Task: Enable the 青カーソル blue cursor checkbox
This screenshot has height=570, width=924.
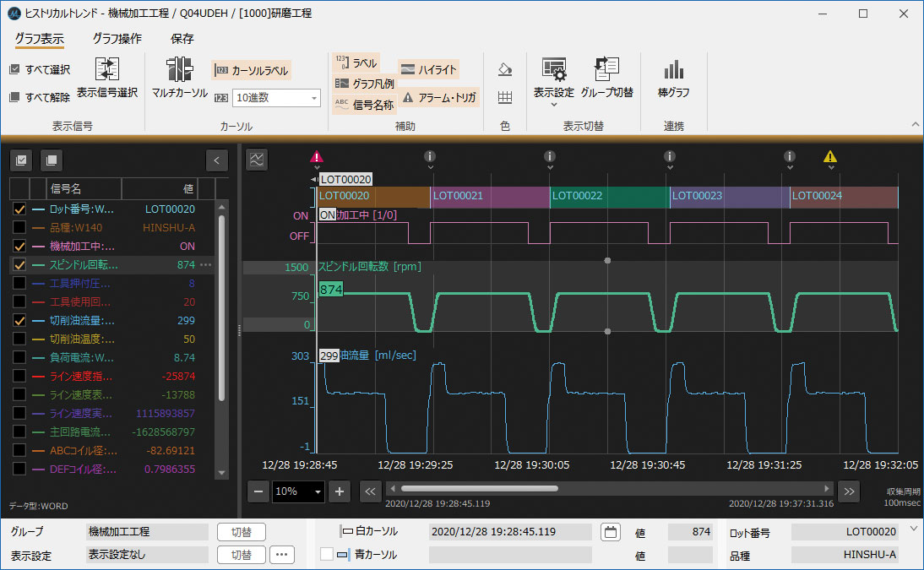Action: [327, 555]
